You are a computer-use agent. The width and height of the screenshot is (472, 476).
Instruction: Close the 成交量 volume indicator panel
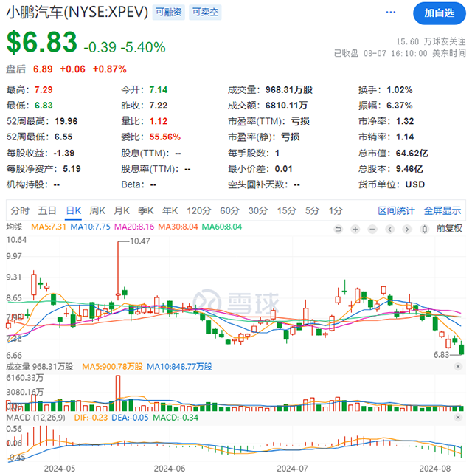click(458, 367)
